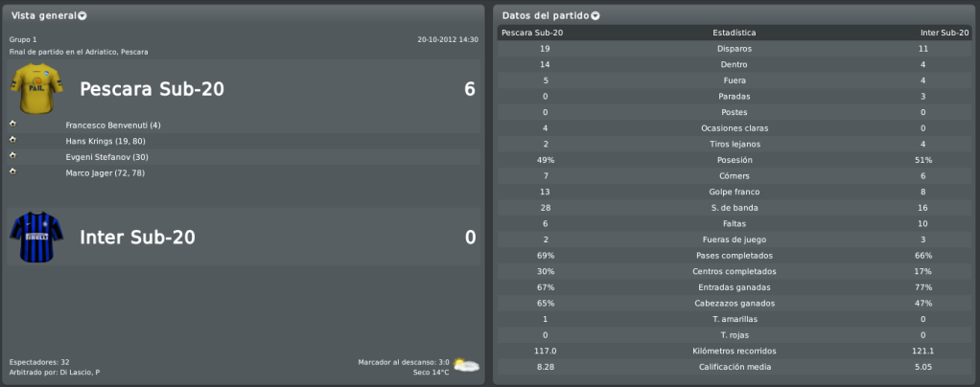
Task: Click the blue-black Inter Sub-20 jersey icon
Action: tap(36, 238)
